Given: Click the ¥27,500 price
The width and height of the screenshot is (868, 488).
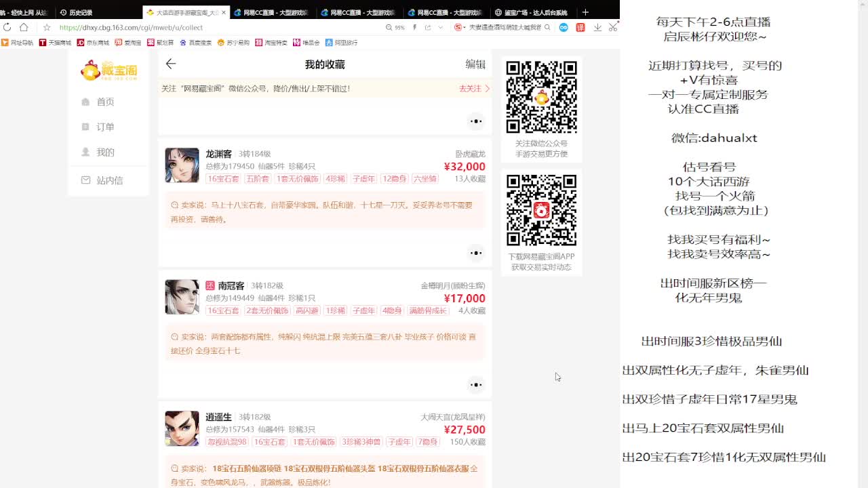Looking at the screenshot, I should pyautogui.click(x=465, y=430).
